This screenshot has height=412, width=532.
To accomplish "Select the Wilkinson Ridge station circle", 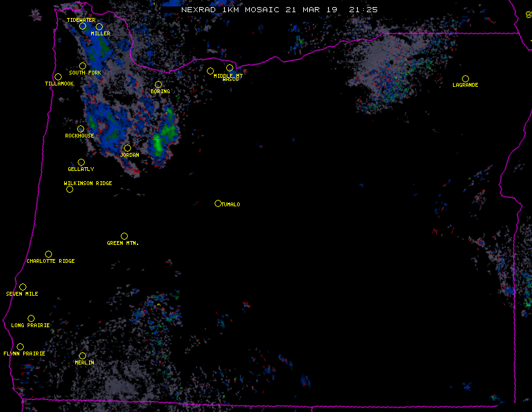I will pyautogui.click(x=69, y=189).
